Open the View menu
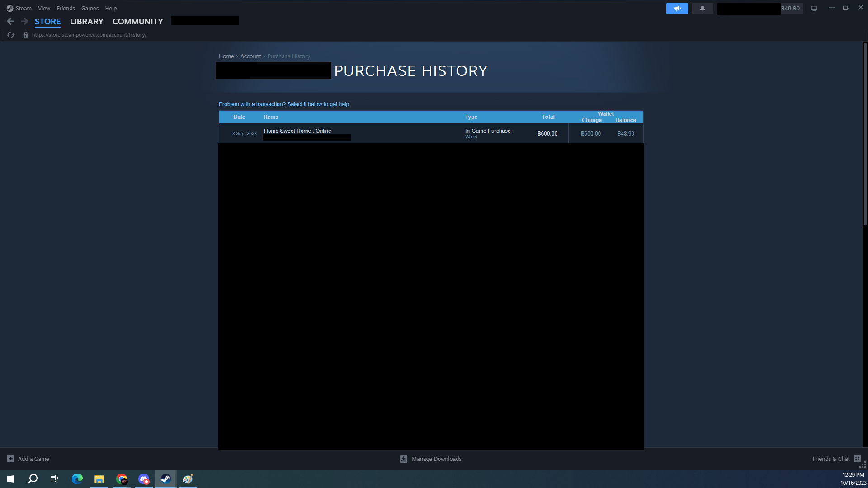The height and width of the screenshot is (488, 868). coord(44,9)
